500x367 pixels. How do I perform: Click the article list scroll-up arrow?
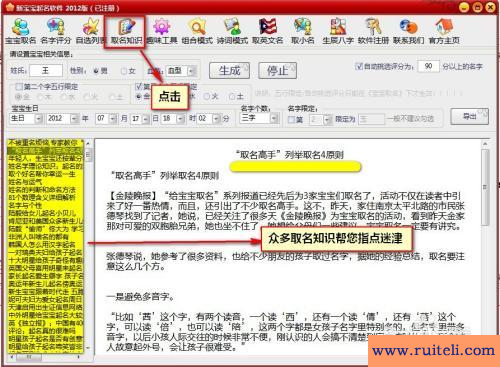point(88,143)
